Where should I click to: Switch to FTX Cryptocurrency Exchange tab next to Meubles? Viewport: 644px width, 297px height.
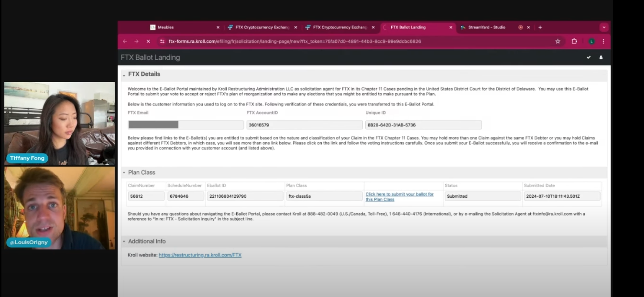[x=262, y=27]
